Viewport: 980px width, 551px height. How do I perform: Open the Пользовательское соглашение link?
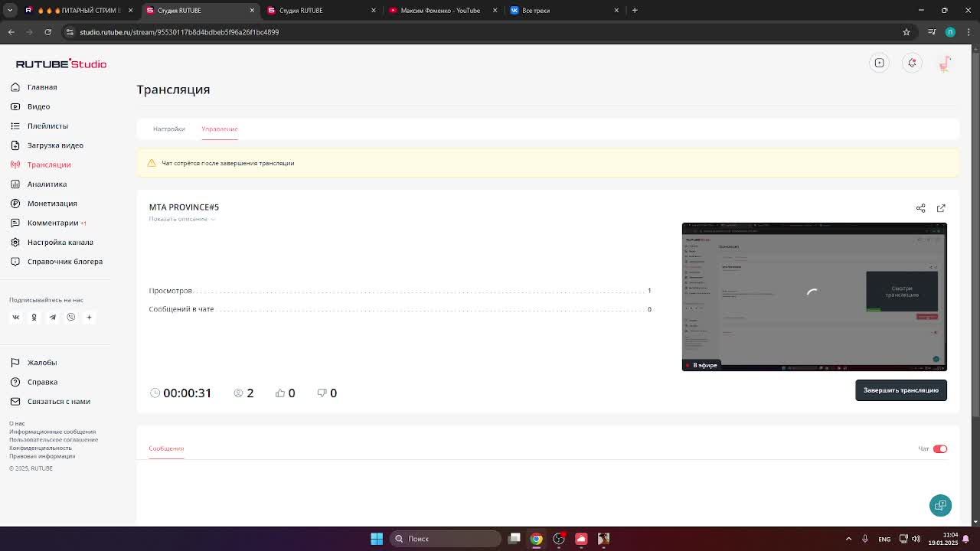coord(54,440)
